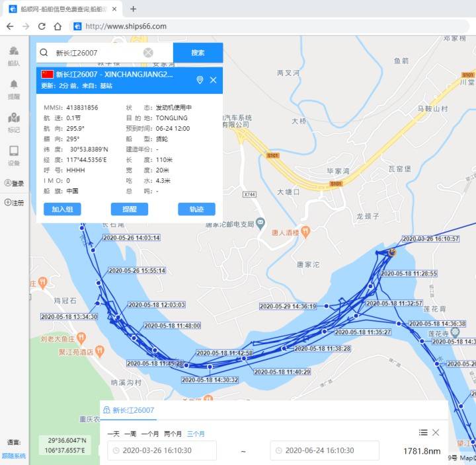The height and width of the screenshot is (465, 476).
Task: Click the login (登录) link
Action: tap(14, 183)
